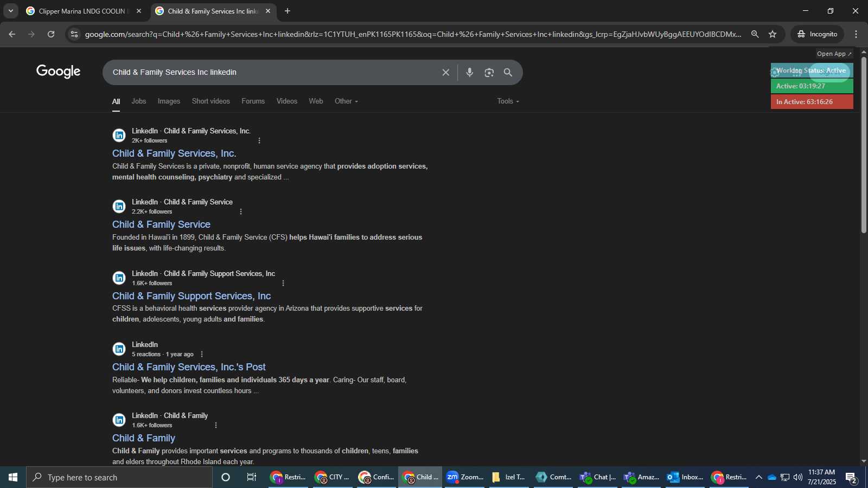
Task: Expand the Other search filter dropdown
Action: point(346,101)
